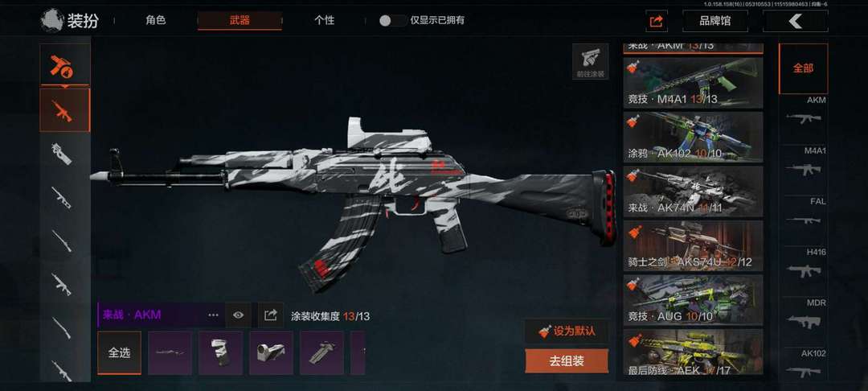Open the 前往涂装 gun icon
Viewport: 868px width, 391px height.
(590, 61)
